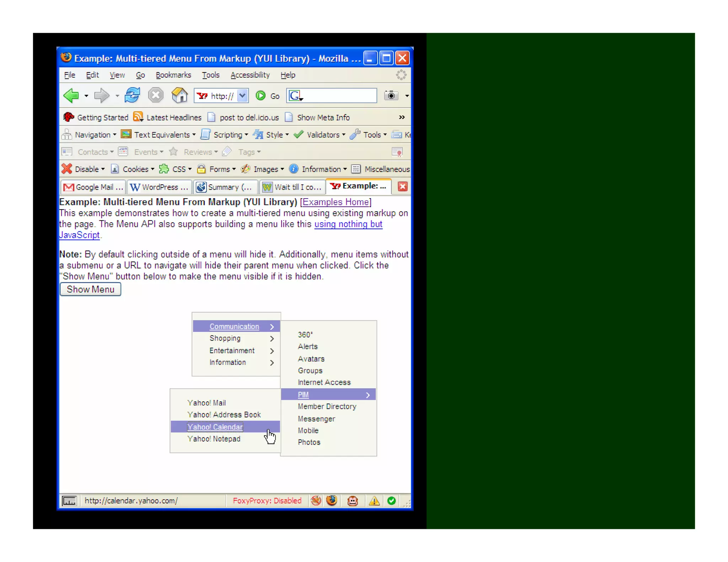Select Yahoo! Notepad menu item
Image resolution: width=728 pixels, height=562 pixels.
click(214, 439)
